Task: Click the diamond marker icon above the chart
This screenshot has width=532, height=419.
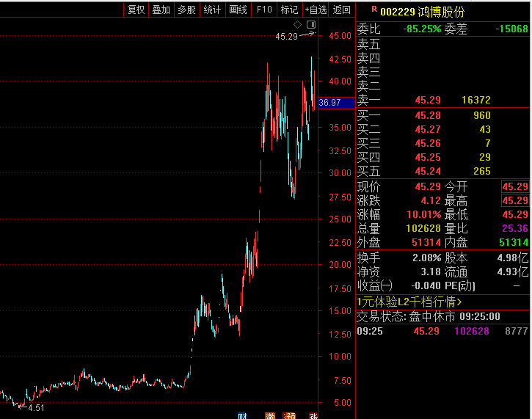Action: pyautogui.click(x=297, y=24)
